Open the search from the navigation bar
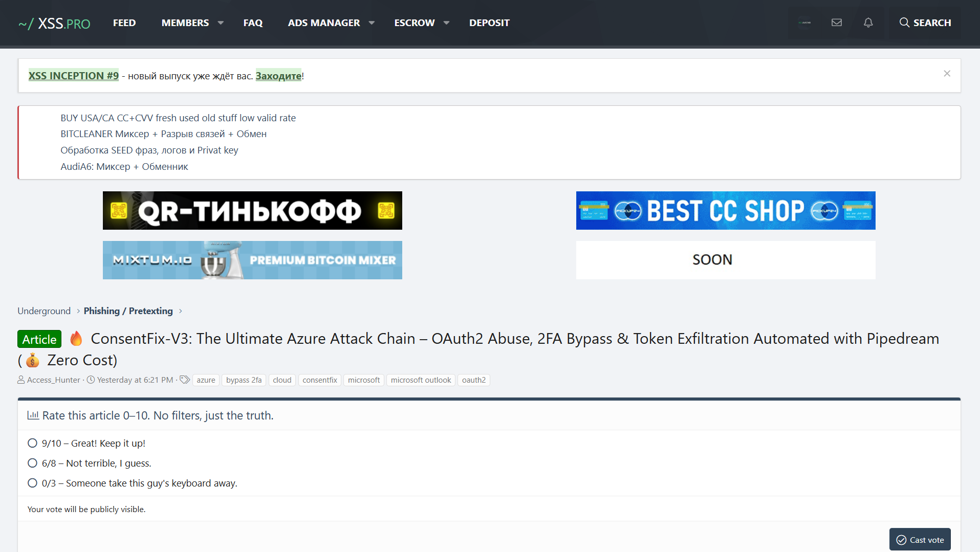Screen dimensions: 980x552 click(x=924, y=23)
